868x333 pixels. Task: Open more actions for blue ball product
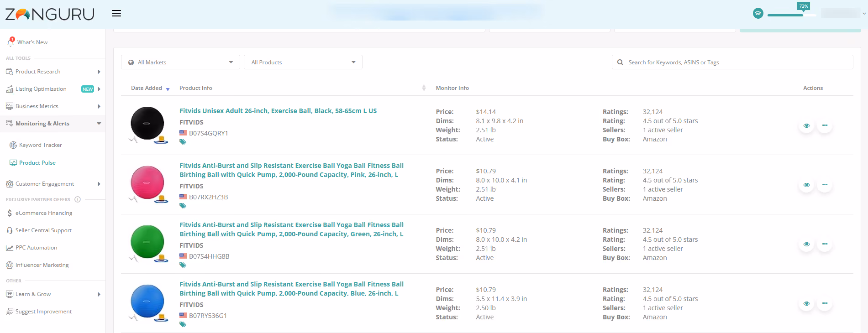click(825, 303)
